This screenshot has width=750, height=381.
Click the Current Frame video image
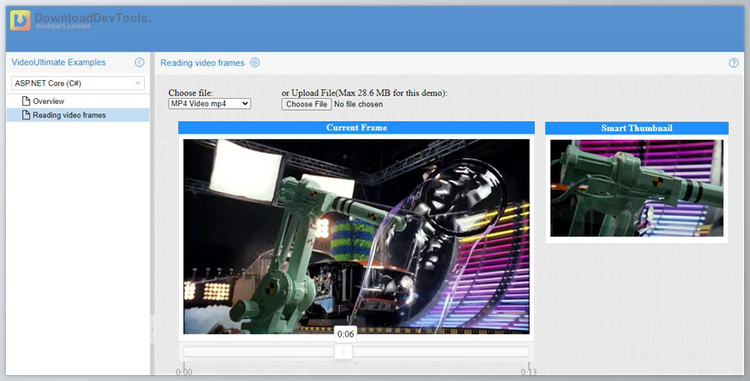(x=356, y=237)
